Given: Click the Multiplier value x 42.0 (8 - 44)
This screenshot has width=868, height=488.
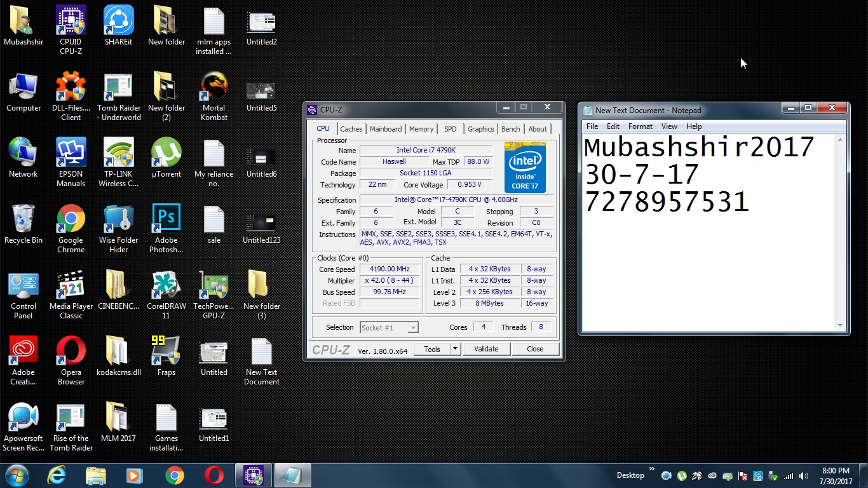Looking at the screenshot, I should 390,280.
